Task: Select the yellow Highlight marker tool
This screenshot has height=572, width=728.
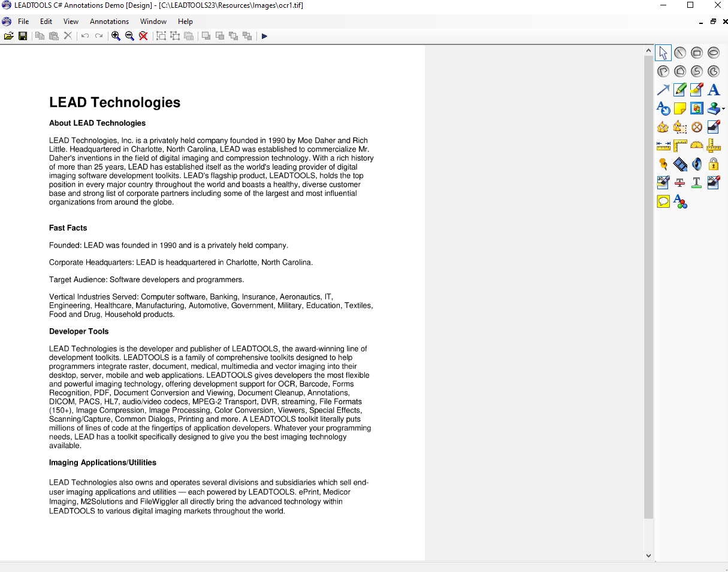Action: coord(697,90)
